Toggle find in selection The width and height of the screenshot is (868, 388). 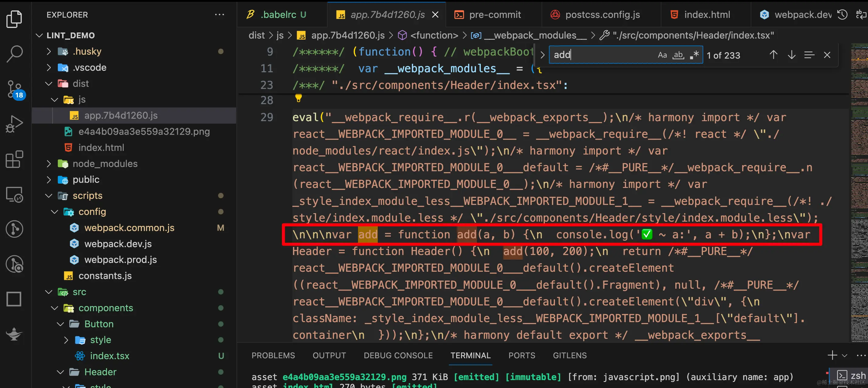[809, 55]
